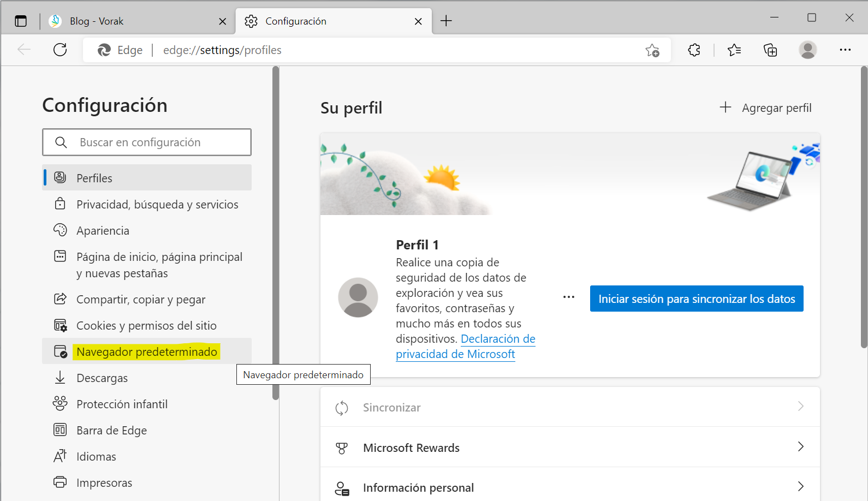
Task: Click the Información personal person icon
Action: [x=342, y=488]
